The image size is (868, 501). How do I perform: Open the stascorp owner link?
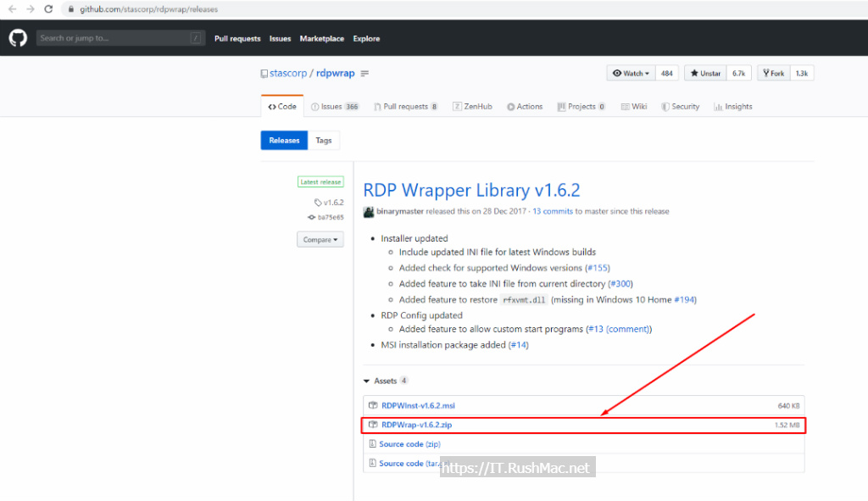[288, 73]
